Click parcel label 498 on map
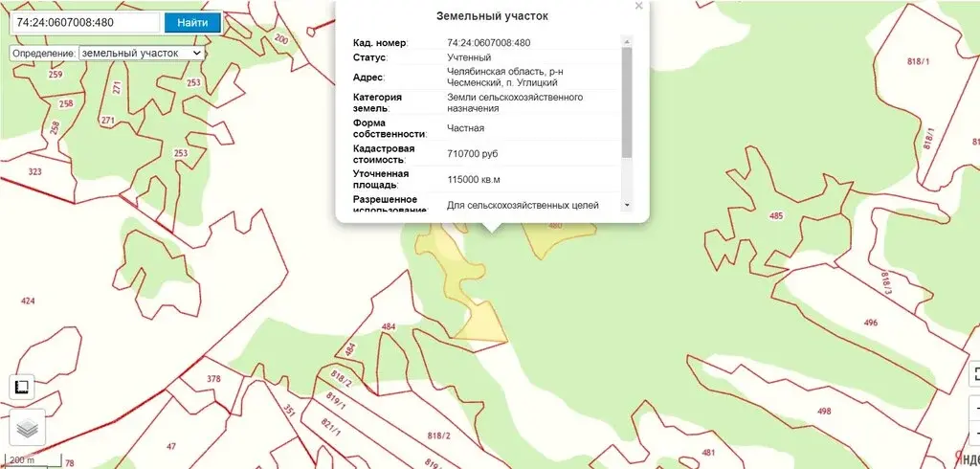Viewport: 980px width, 469px height. pyautogui.click(x=824, y=411)
